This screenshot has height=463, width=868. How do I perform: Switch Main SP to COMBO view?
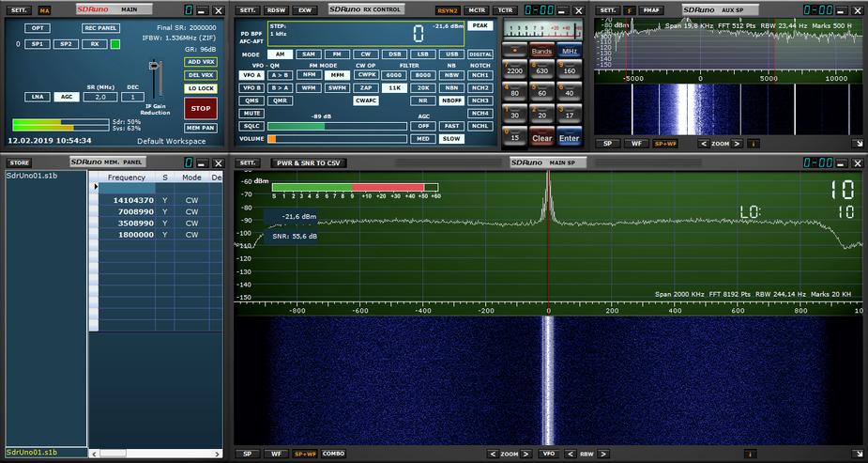click(333, 454)
